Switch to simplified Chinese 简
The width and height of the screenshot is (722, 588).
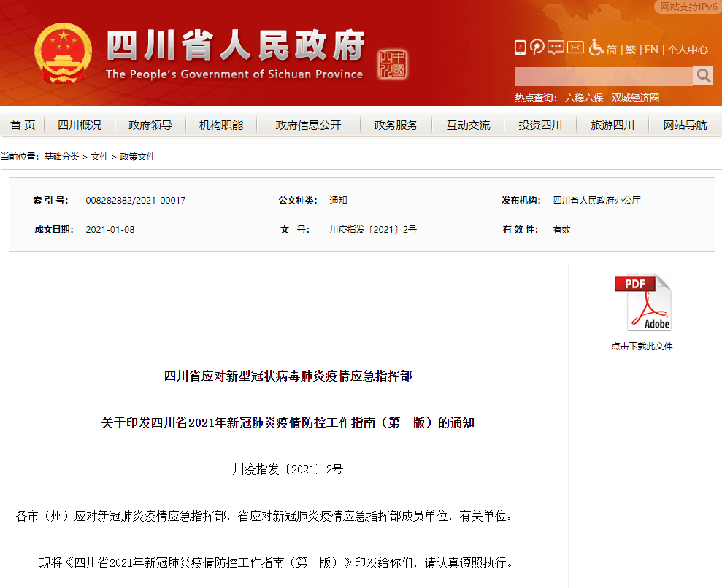(x=612, y=50)
